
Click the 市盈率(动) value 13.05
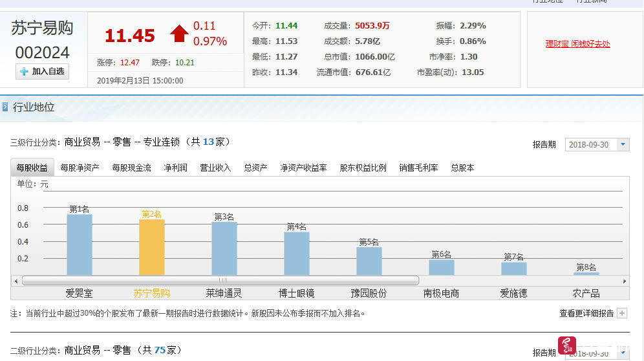click(473, 72)
